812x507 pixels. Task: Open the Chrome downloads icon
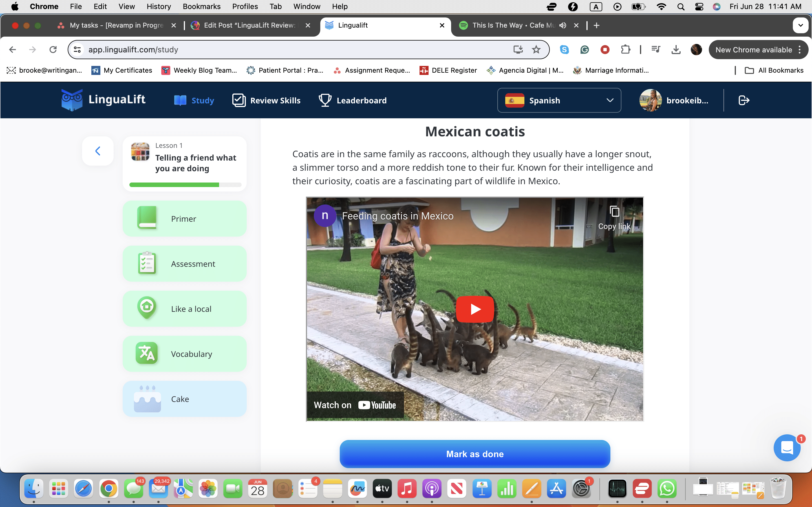[x=676, y=50]
